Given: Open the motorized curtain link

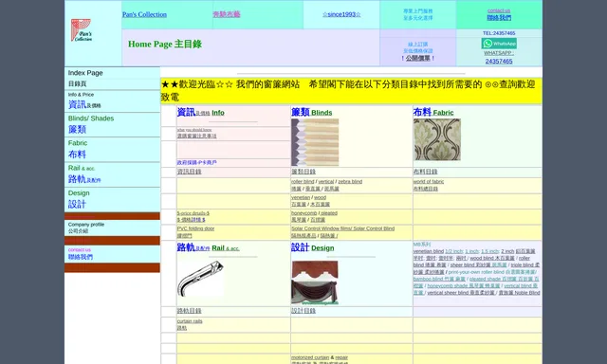Looking at the screenshot, I should point(310,357).
